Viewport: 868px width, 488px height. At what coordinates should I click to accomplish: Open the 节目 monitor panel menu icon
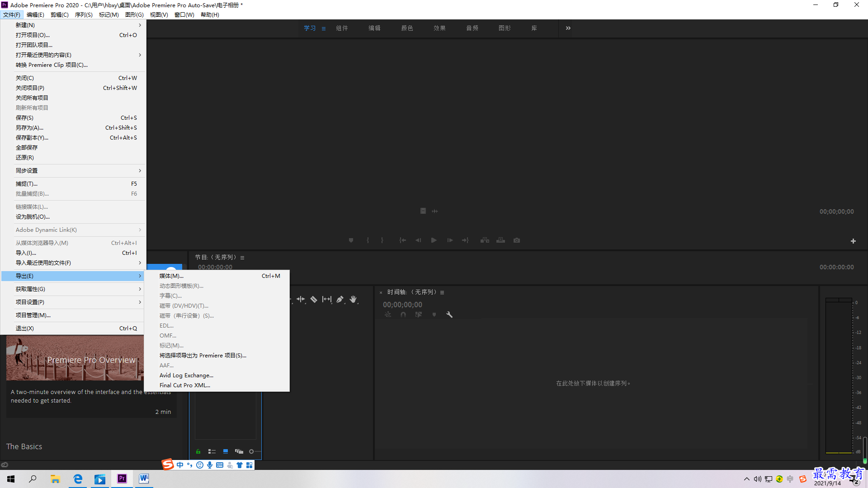[x=242, y=258]
